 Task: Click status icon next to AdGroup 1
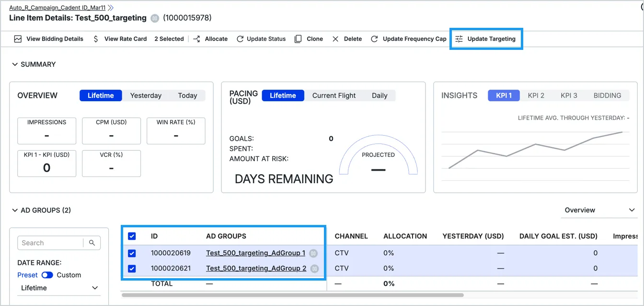click(313, 253)
